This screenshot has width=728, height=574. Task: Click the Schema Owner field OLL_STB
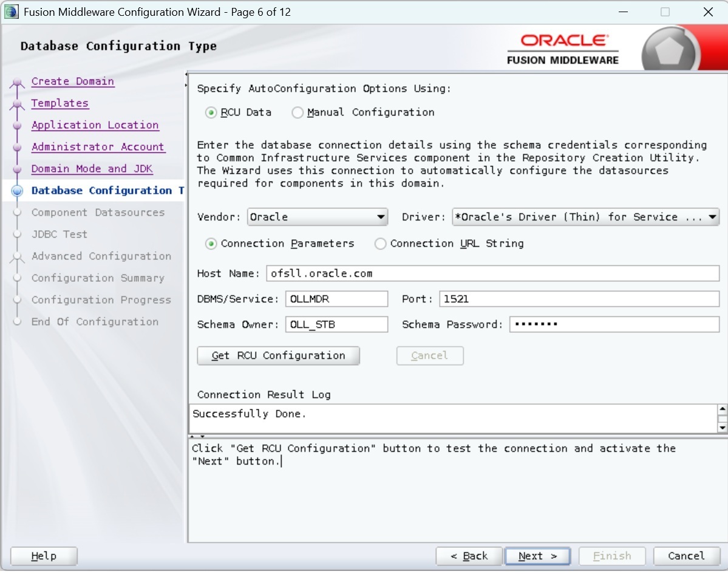pyautogui.click(x=336, y=324)
